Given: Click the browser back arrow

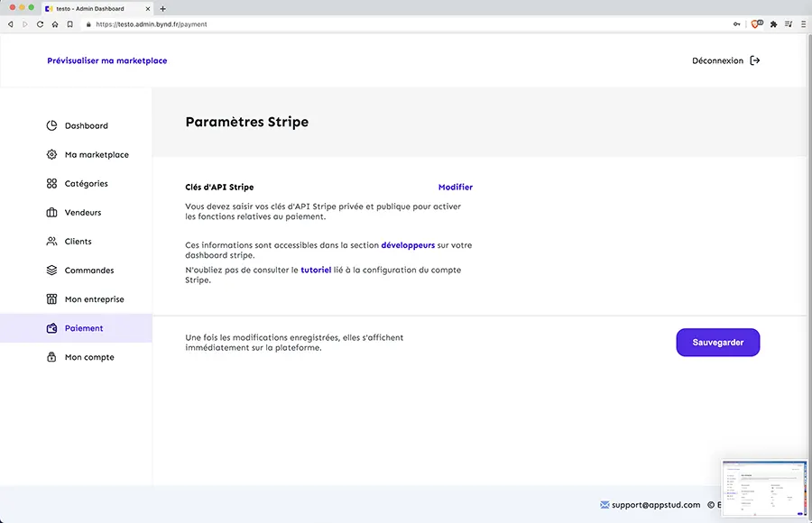Looking at the screenshot, I should (10, 24).
